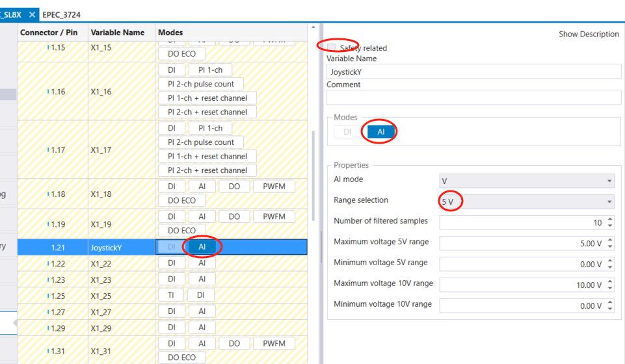This screenshot has height=364, width=625.
Task: Increase Number of filtered samples value
Action: coord(610,220)
